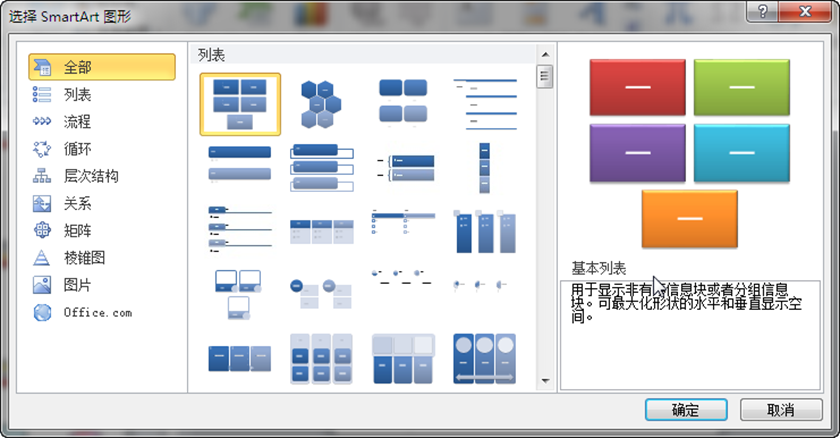Pick the alternating hexagons layout
This screenshot has width=840, height=438.
pyautogui.click(x=321, y=104)
